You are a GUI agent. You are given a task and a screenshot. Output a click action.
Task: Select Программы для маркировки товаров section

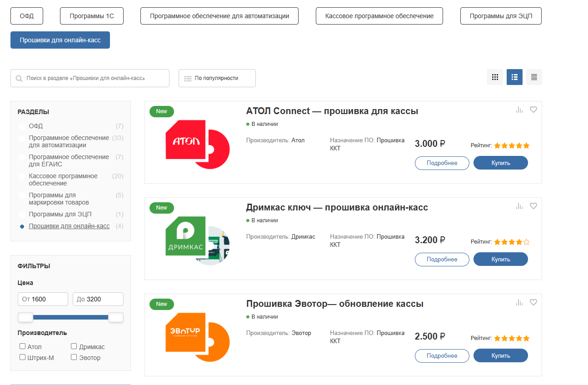coord(59,199)
